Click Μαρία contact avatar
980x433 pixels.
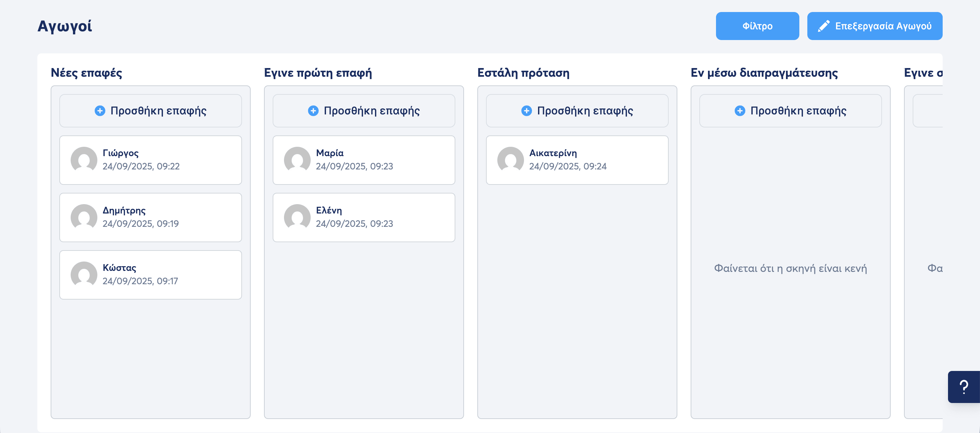[x=297, y=160]
